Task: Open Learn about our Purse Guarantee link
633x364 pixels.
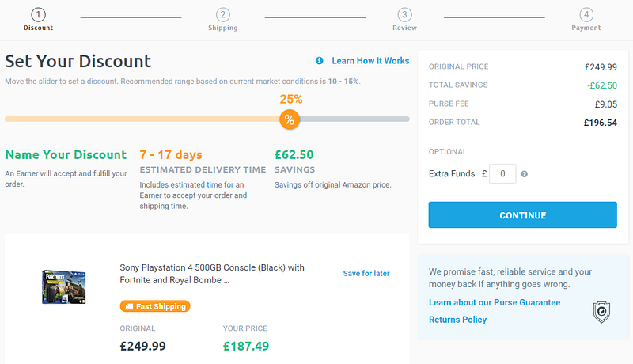Action: tap(495, 302)
